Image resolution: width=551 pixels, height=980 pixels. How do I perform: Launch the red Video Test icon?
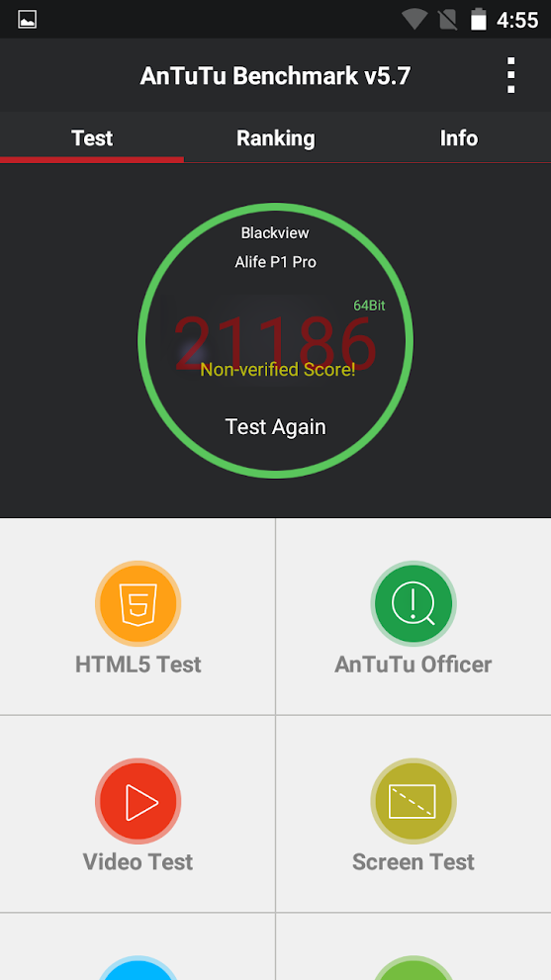click(x=138, y=801)
